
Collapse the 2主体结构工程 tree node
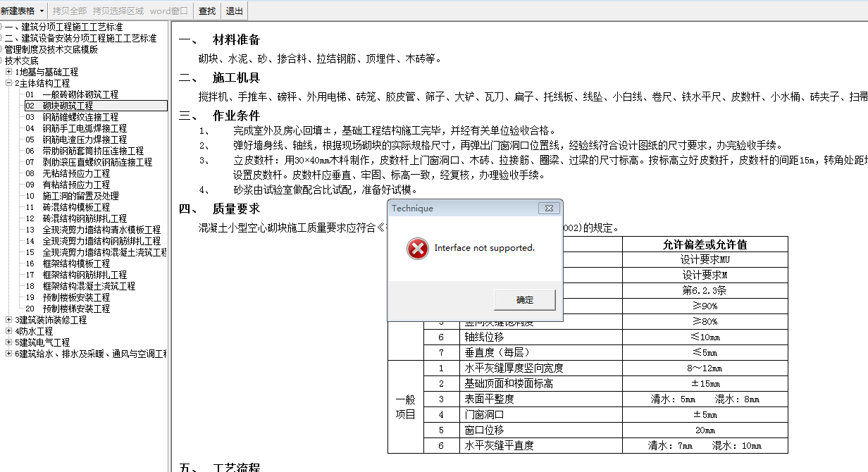pos(8,83)
